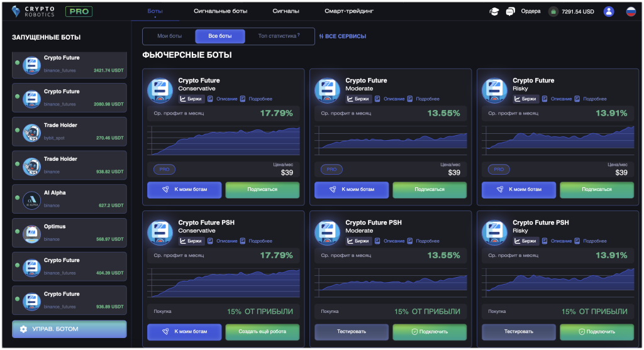Open Подробнее on PSH Moderate card

pos(428,241)
